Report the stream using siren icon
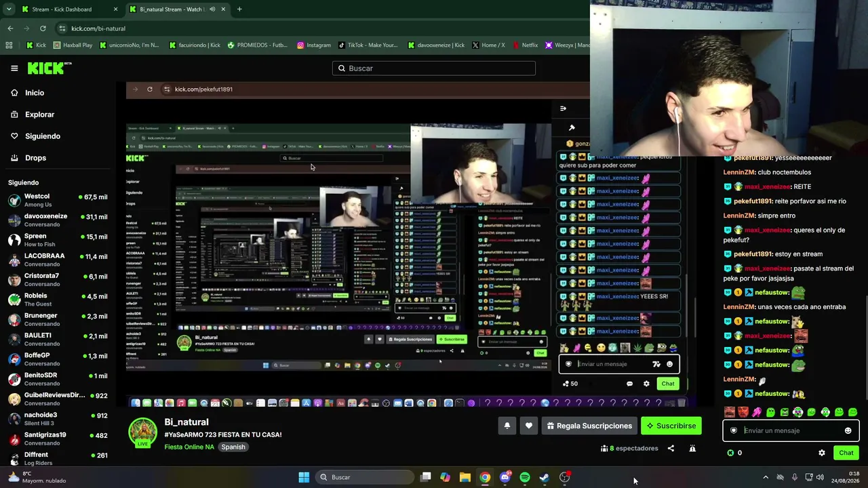 (692, 448)
